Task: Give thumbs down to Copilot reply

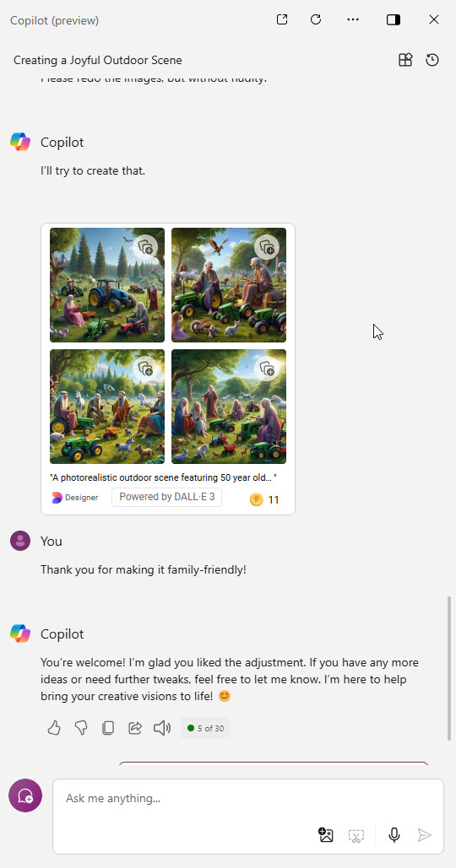Action: tap(81, 728)
